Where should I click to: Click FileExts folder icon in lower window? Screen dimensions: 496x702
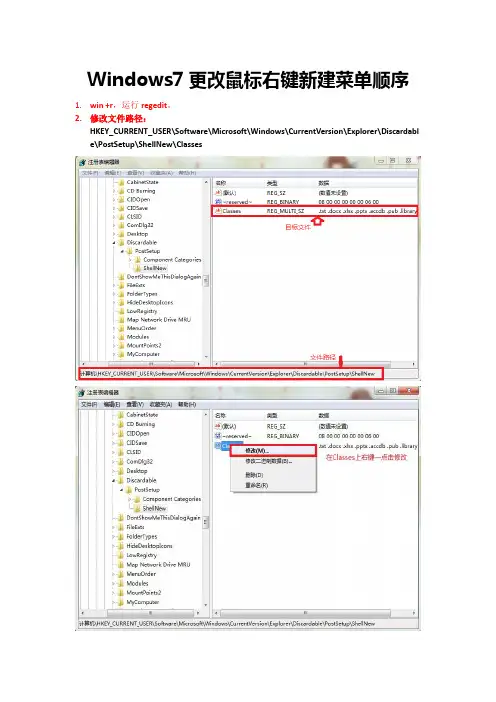(x=120, y=527)
